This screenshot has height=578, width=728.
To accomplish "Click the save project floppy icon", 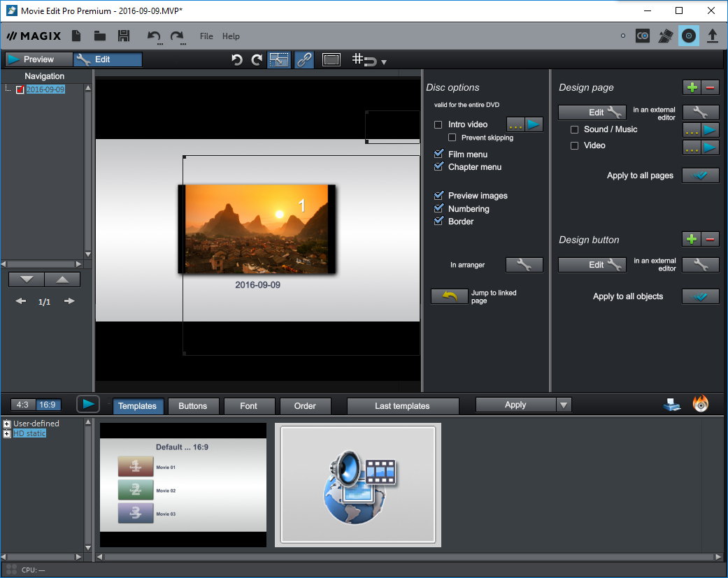I will click(124, 36).
